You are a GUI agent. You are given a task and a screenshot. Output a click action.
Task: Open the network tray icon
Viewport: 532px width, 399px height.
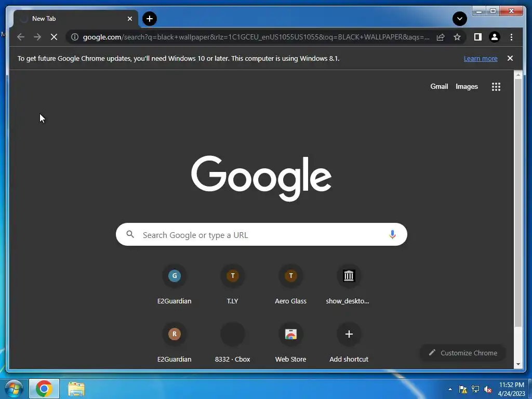click(x=475, y=389)
